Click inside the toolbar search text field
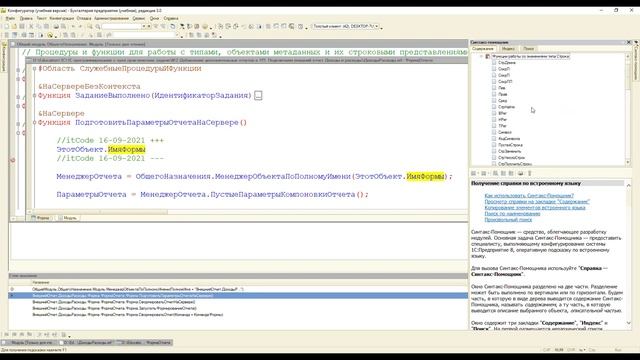Viewport: 640px width, 360px height. 121,27
